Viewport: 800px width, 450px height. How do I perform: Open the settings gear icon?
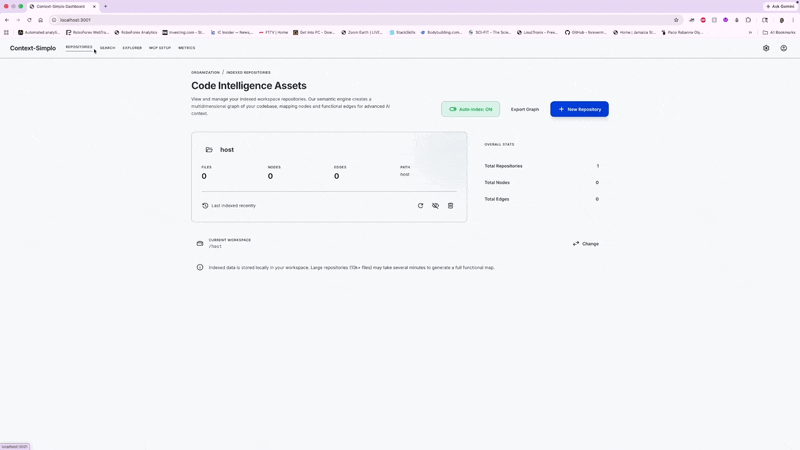(766, 48)
